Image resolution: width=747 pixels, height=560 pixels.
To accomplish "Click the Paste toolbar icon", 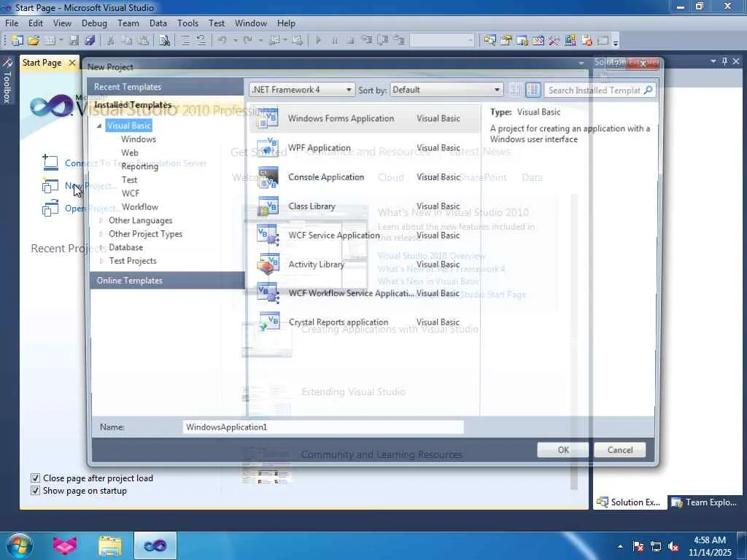I will [143, 41].
